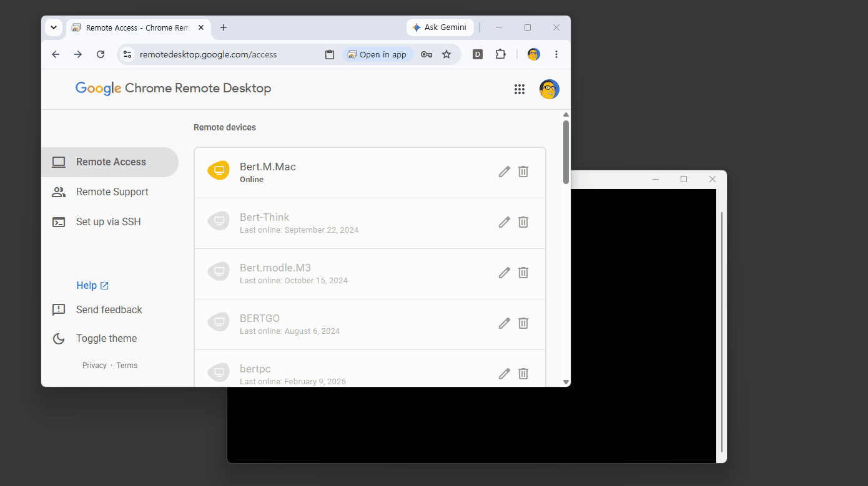The height and width of the screenshot is (486, 868).
Task: Click the Ask Gemini button
Action: tap(440, 27)
